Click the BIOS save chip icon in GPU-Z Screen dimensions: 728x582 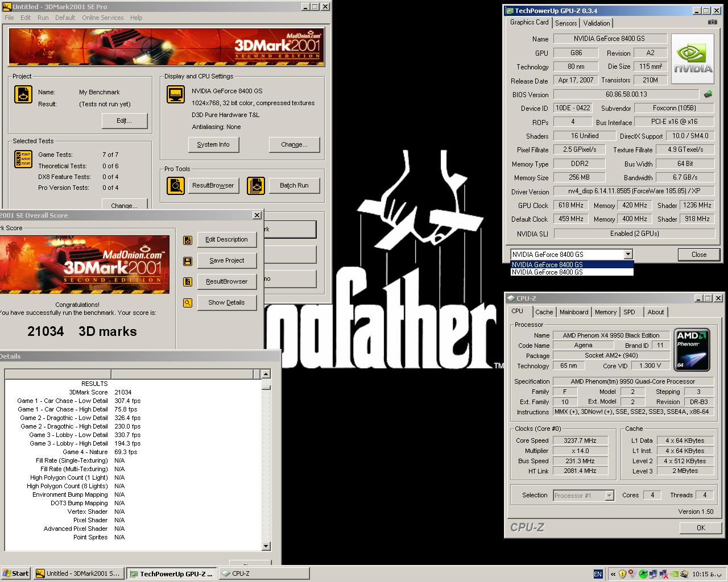click(708, 94)
